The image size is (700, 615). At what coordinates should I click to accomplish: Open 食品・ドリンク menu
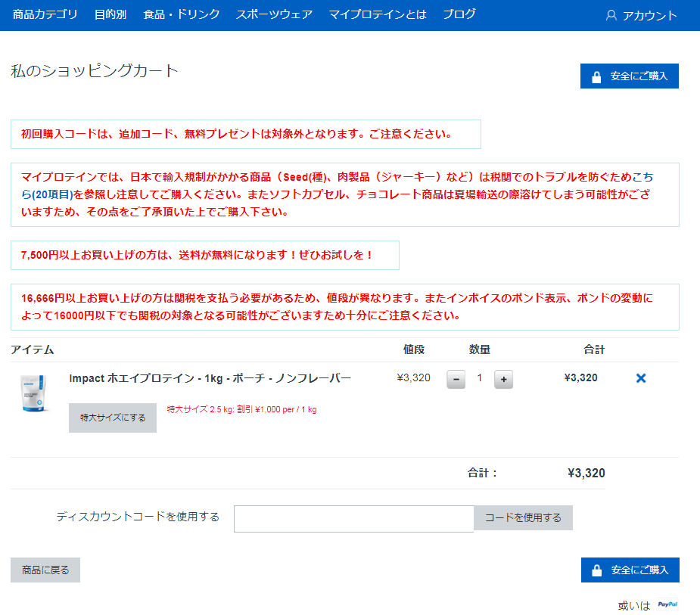(182, 14)
